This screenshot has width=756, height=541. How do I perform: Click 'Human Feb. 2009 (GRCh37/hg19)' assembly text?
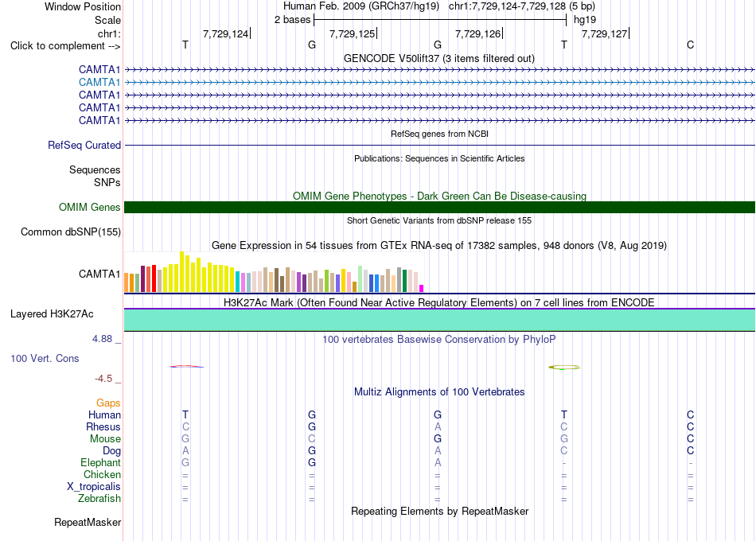[361, 6]
